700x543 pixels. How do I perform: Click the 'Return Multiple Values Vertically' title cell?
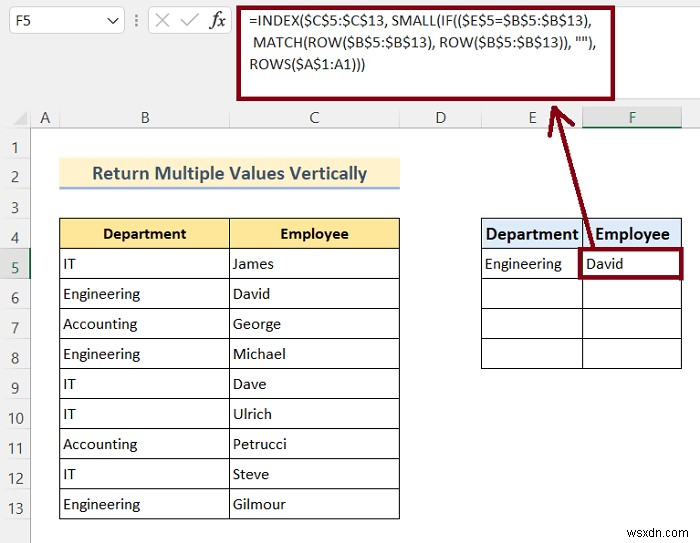point(229,173)
